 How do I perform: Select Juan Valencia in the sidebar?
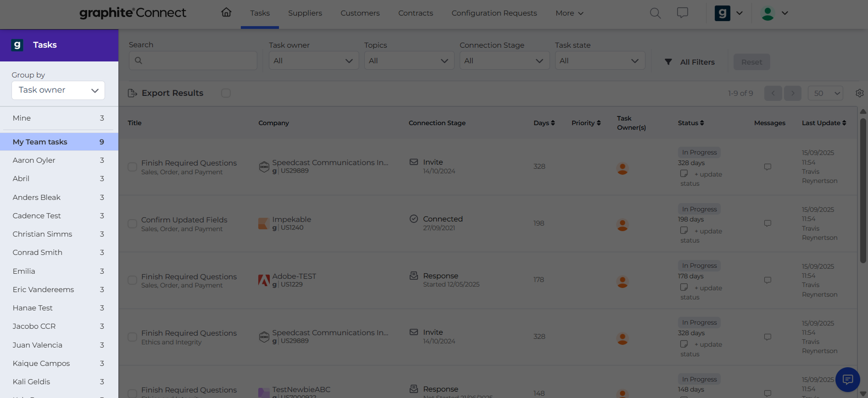click(x=59, y=345)
